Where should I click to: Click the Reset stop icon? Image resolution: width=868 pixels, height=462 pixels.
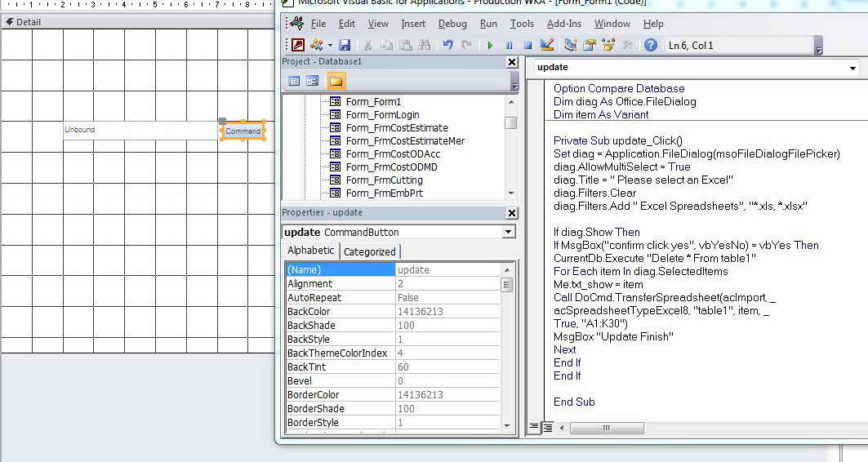point(528,46)
